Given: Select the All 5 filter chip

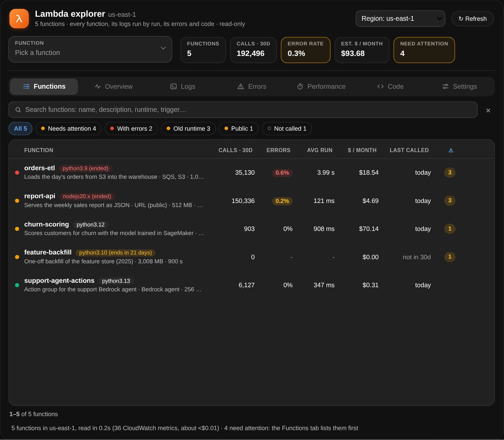Looking at the screenshot, I should point(20,129).
